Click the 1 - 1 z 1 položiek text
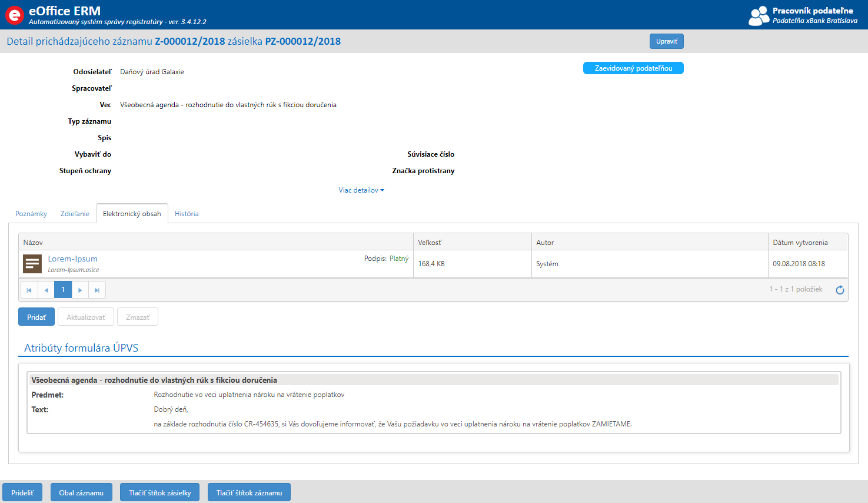 pos(796,289)
